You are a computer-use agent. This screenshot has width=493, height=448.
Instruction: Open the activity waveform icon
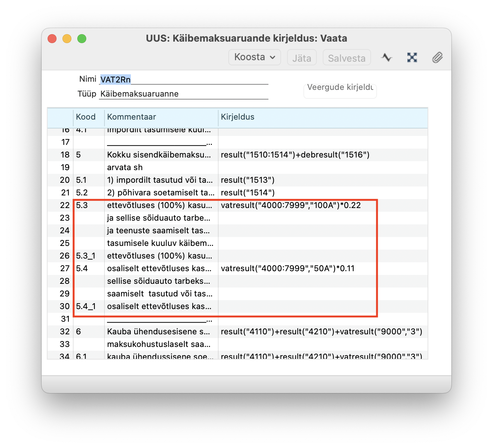[387, 57]
